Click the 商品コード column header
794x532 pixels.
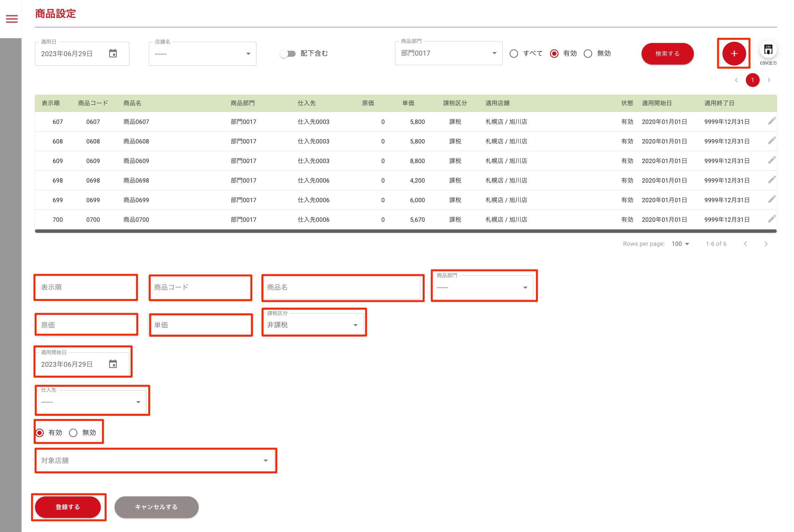coord(93,103)
